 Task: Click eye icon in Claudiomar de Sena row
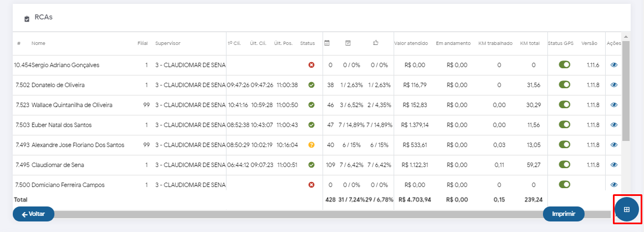point(613,165)
